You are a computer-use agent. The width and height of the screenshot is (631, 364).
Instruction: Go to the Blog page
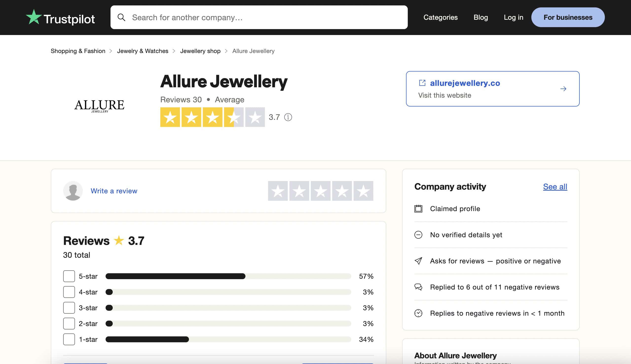(481, 17)
